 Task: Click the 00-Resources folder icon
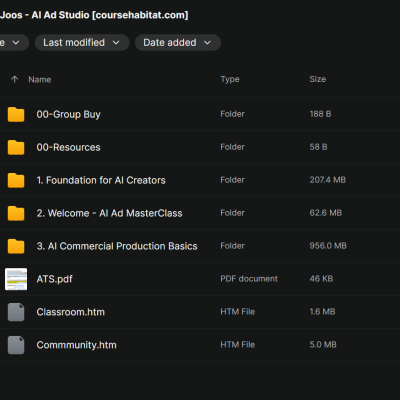[16, 147]
